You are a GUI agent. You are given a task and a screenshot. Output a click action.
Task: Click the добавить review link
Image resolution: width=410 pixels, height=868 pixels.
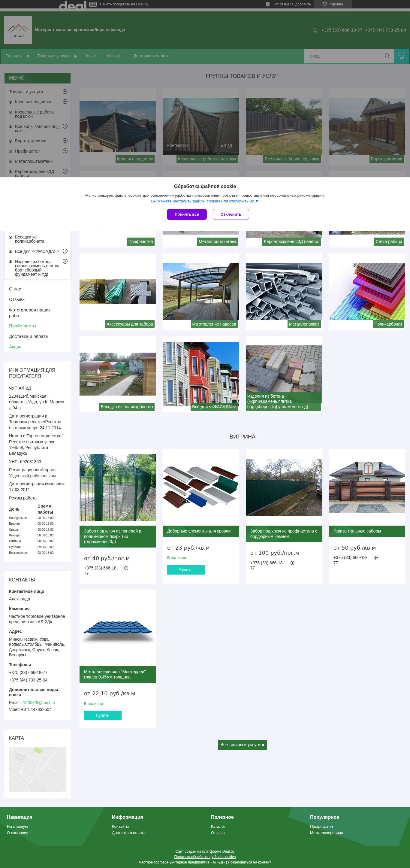303,4
